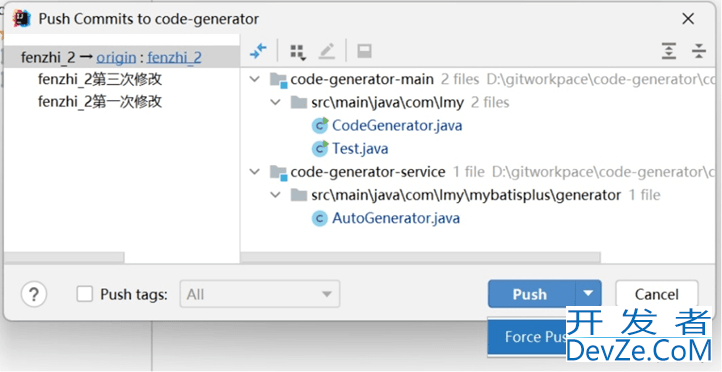Collapse the code-generator-service node

tap(254, 172)
